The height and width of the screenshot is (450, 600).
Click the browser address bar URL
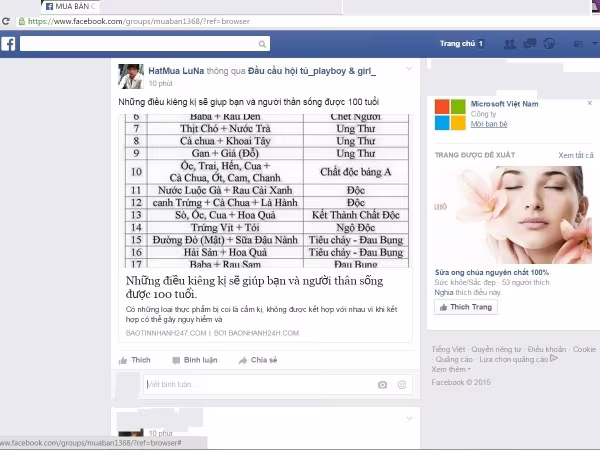(x=139, y=21)
